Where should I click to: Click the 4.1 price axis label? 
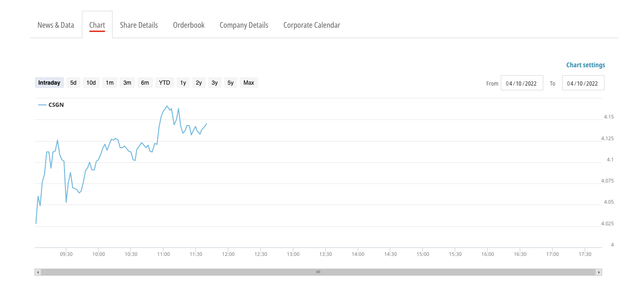coord(610,159)
